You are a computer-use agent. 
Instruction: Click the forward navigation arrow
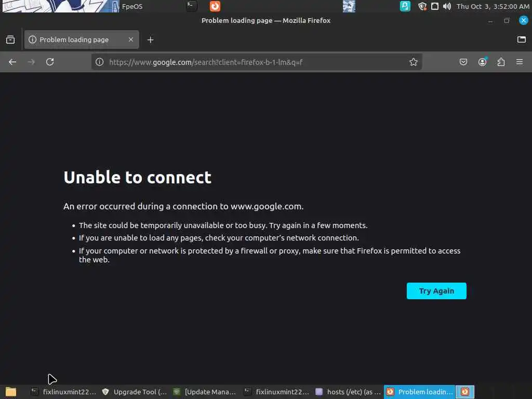31,62
